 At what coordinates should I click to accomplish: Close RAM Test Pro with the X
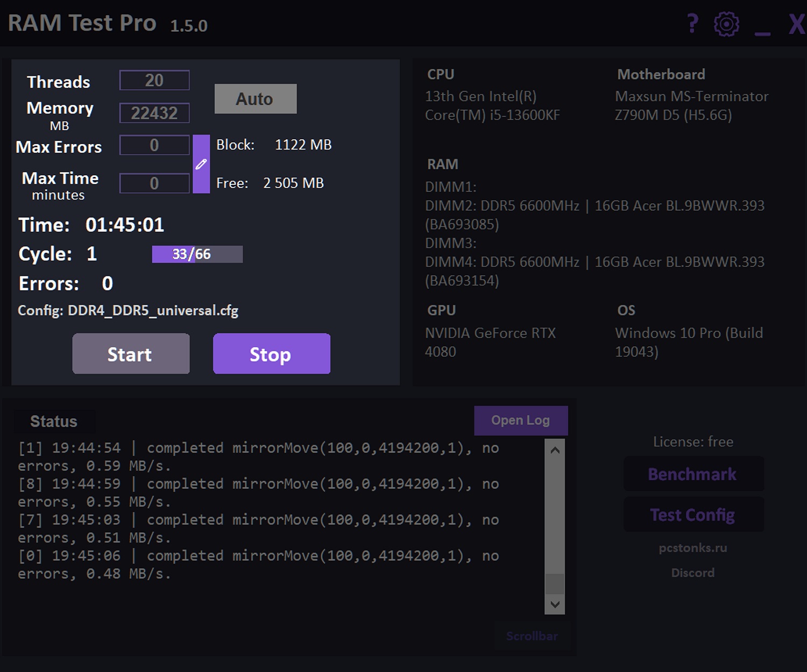[x=796, y=24]
